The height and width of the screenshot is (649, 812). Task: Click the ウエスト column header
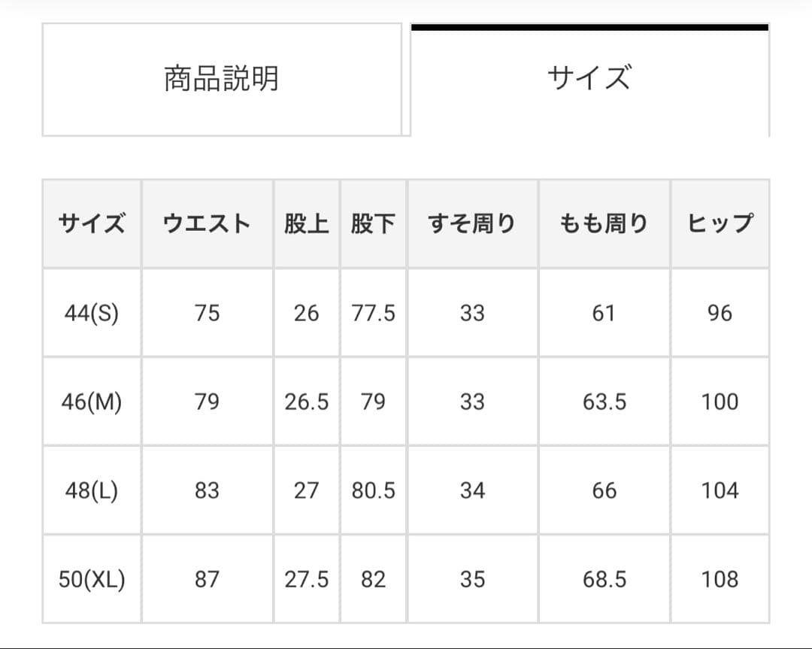pos(207,223)
